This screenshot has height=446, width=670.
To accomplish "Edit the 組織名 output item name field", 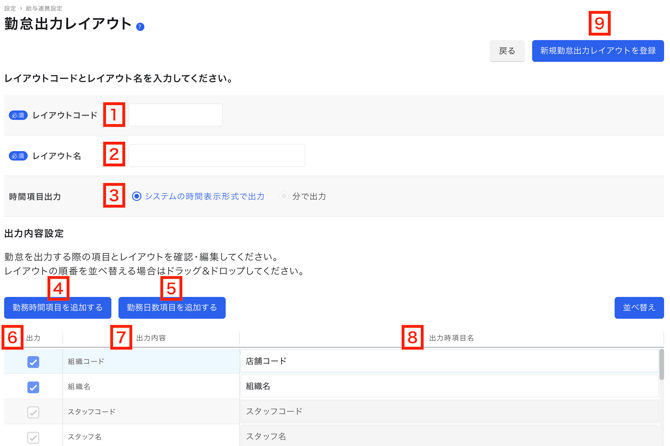I will (448, 387).
